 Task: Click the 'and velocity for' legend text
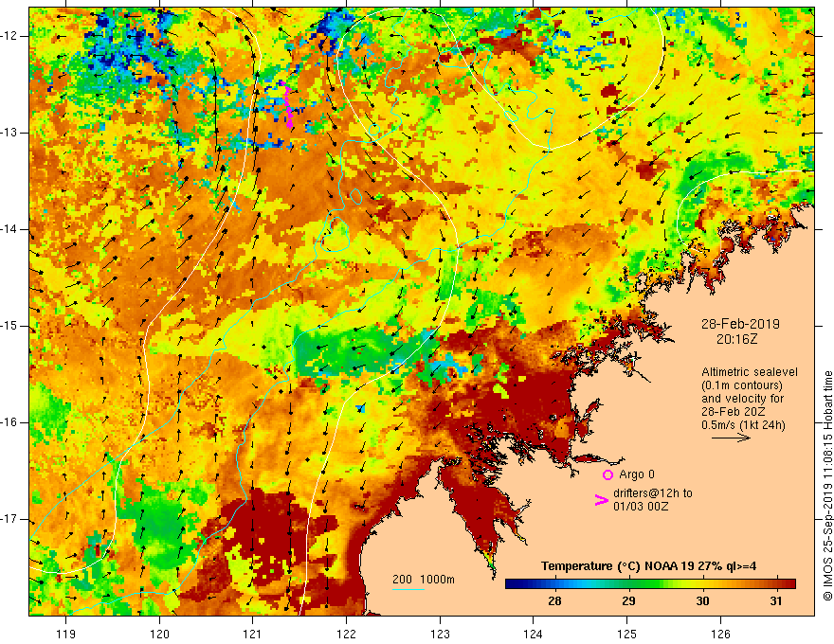point(742,399)
